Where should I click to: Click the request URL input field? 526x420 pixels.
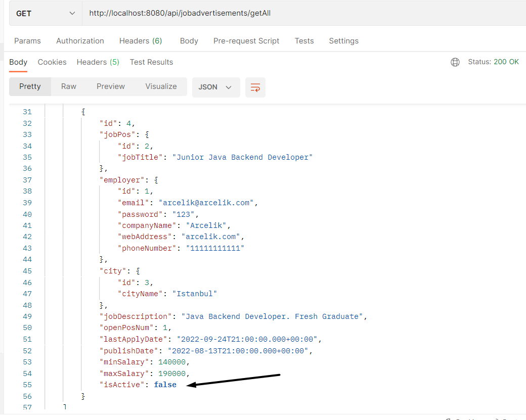[x=304, y=14]
